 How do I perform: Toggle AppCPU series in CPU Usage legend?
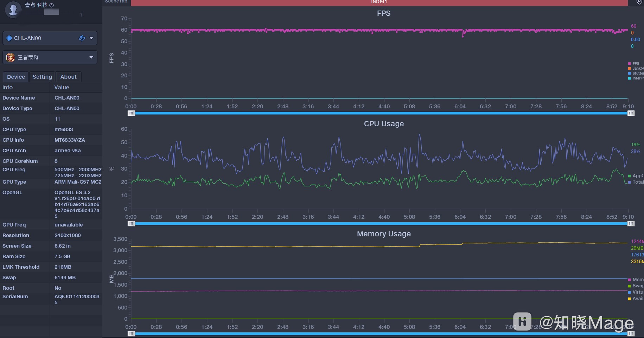click(636, 176)
